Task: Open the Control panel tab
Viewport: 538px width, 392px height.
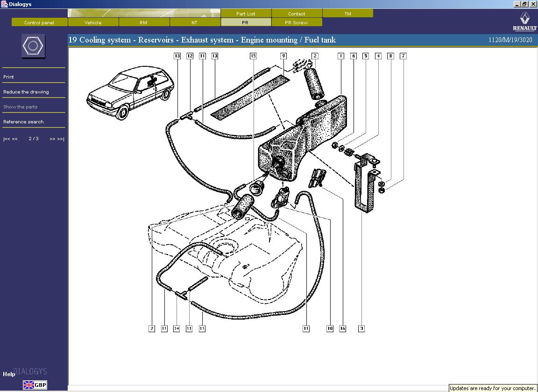Action: (x=39, y=22)
